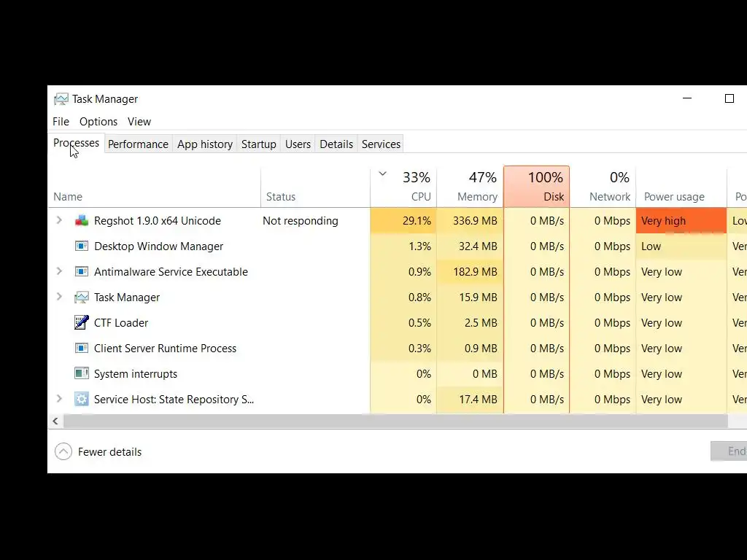Viewport: 747px width, 560px height.
Task: Switch to the Details tab
Action: tap(336, 144)
